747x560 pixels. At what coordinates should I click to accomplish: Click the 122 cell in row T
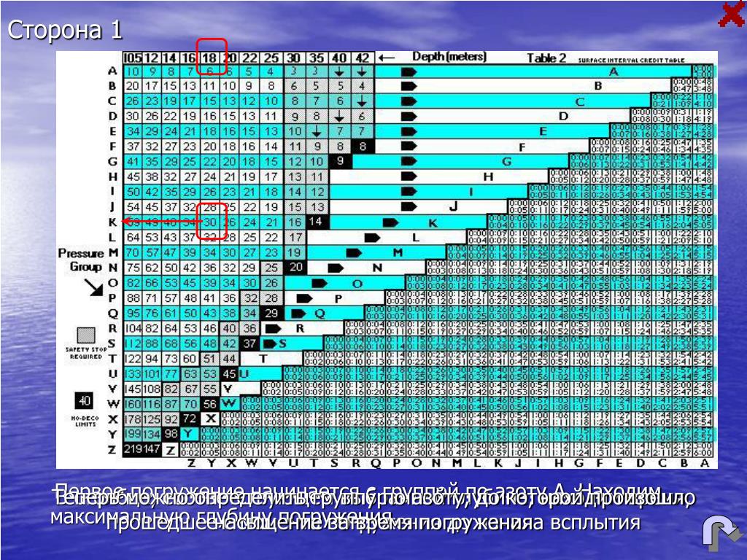point(133,359)
